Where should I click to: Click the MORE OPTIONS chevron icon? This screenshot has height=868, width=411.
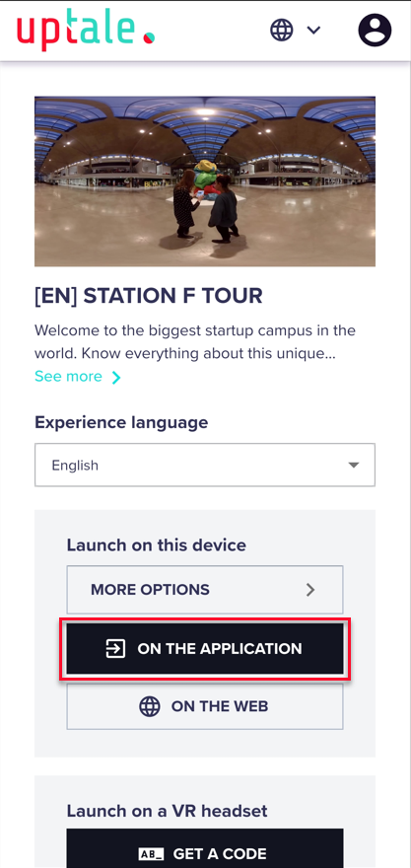[x=310, y=590]
